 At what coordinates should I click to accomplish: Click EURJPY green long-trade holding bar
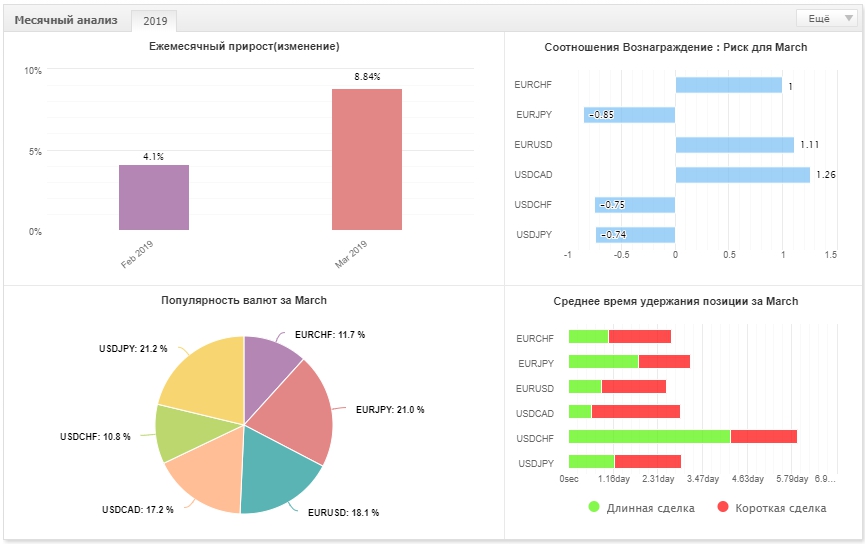point(604,361)
